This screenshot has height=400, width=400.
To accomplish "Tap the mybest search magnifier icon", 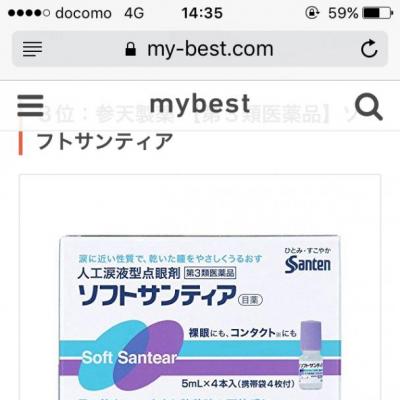I will tap(369, 106).
